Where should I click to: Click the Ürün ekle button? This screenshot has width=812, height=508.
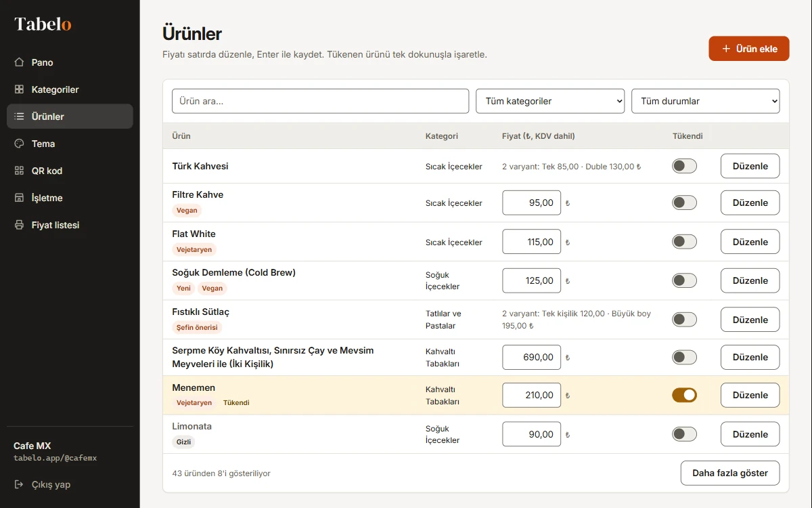[749, 49]
